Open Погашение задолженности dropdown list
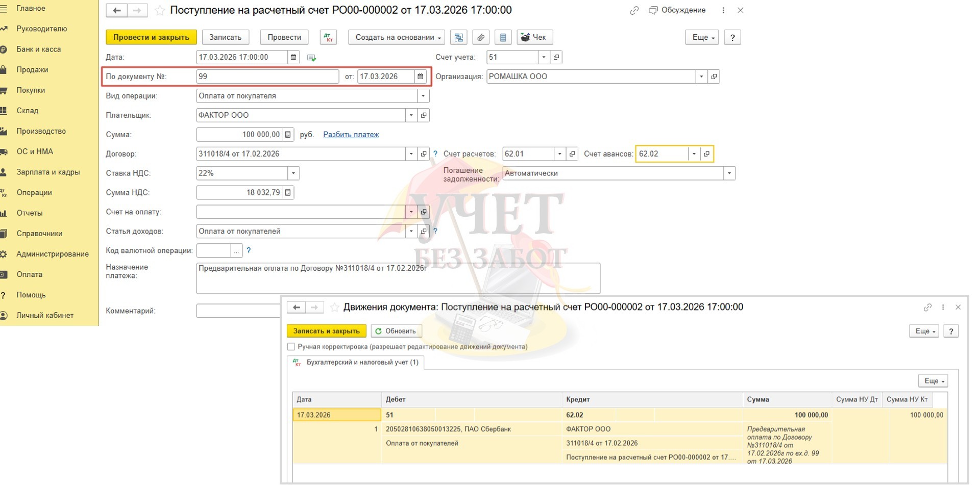The height and width of the screenshot is (485, 980). [x=729, y=173]
